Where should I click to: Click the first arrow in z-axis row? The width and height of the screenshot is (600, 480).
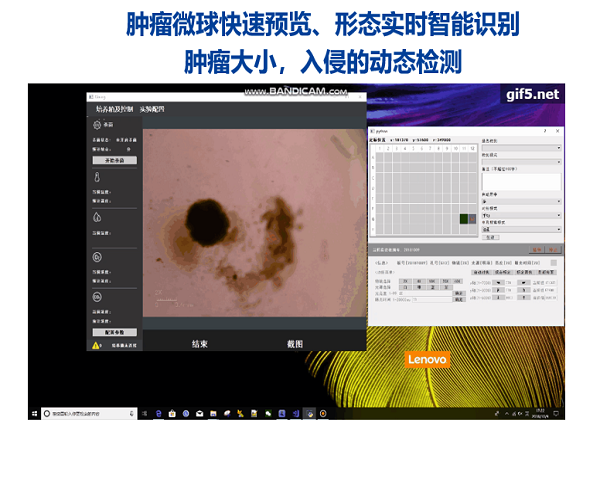pyautogui.click(x=498, y=297)
